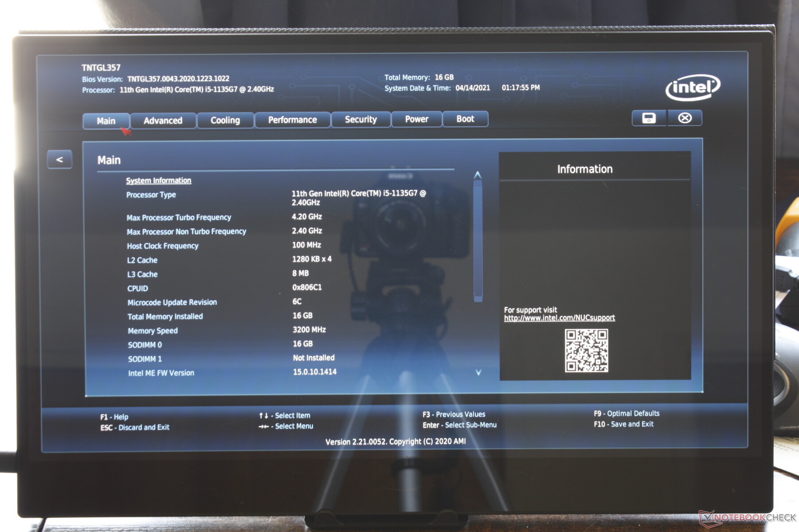Image resolution: width=799 pixels, height=532 pixels.
Task: Open the intel.com/NUCsupport link
Action: coord(560,318)
